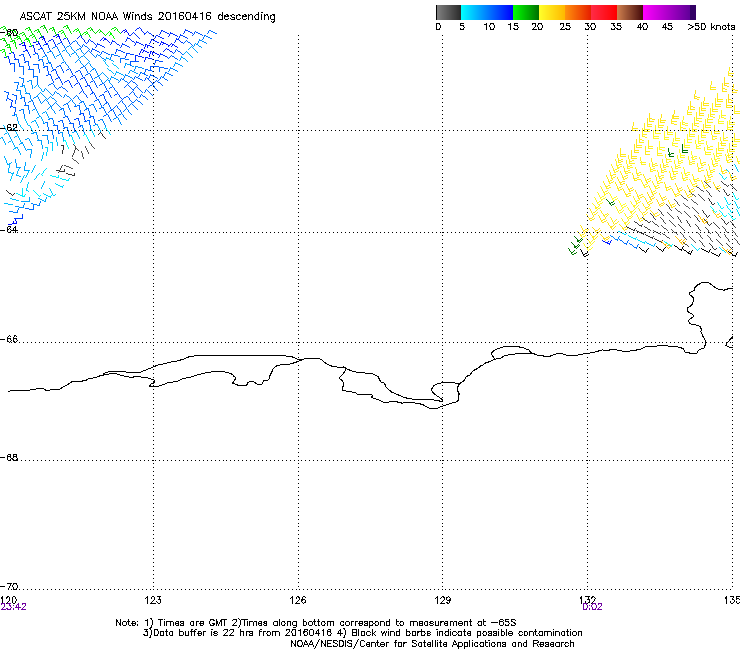
Task: Pick the yellow 20–25 knots legend segment
Action: pyautogui.click(x=552, y=12)
